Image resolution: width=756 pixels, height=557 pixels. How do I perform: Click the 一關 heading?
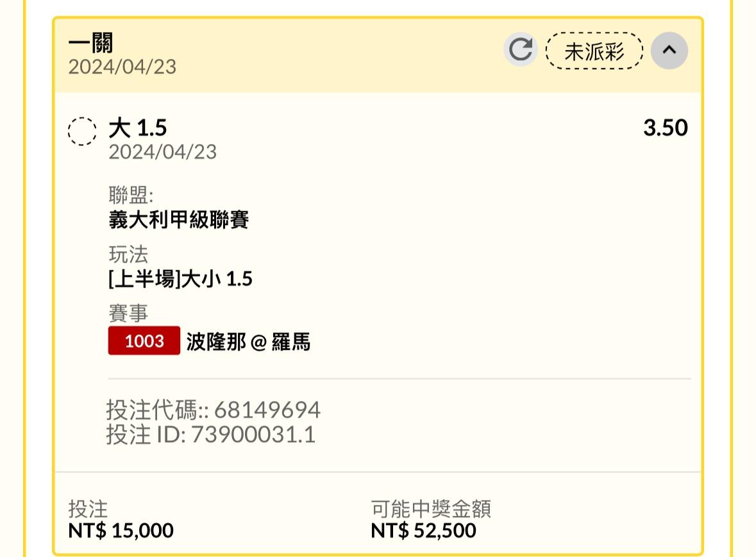91,43
